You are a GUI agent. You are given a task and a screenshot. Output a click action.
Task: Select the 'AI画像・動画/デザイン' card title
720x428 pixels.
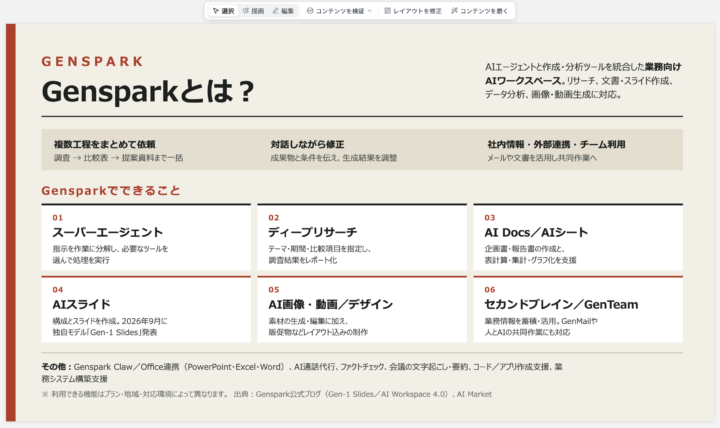pos(331,304)
